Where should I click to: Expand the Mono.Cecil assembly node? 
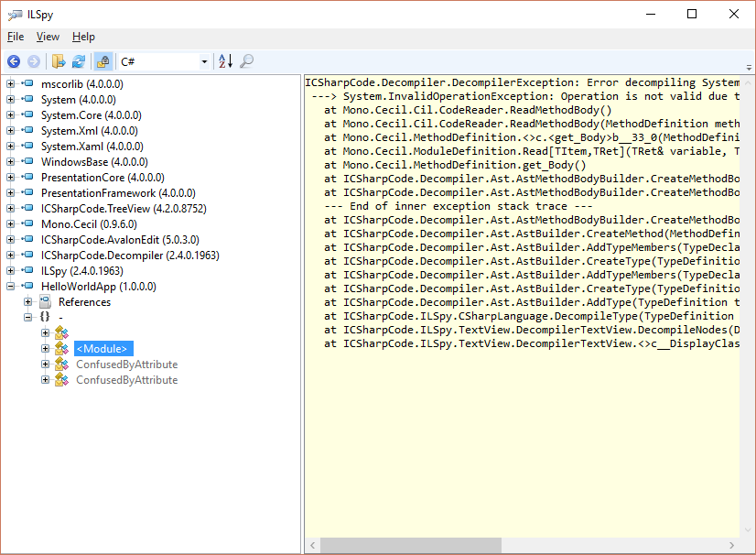click(x=11, y=224)
